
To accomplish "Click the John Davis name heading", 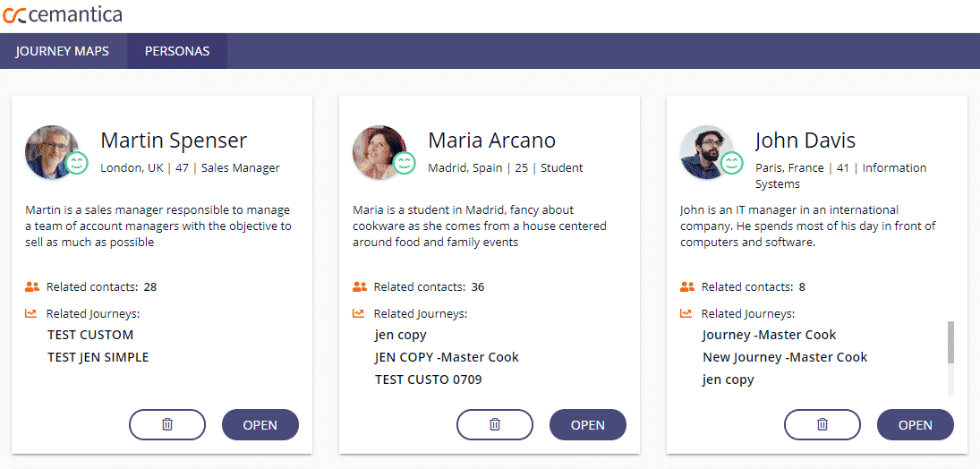I will tap(805, 141).
